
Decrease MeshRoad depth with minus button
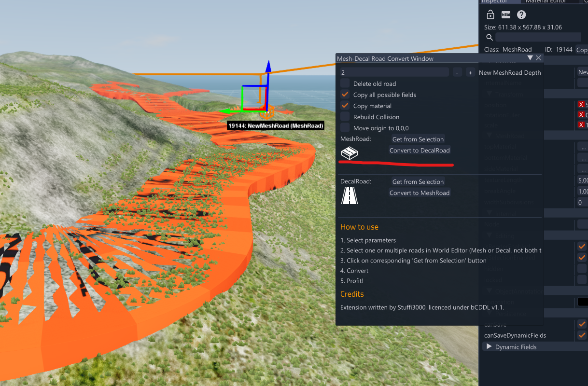[457, 72]
